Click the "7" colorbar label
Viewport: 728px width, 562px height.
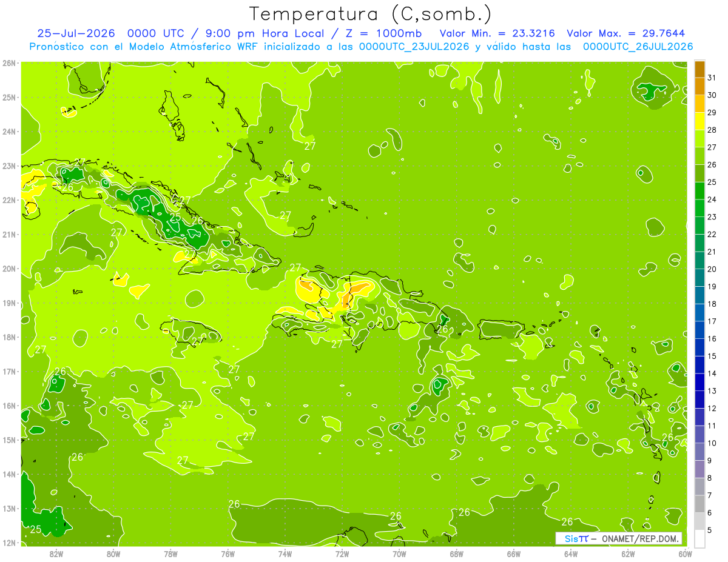click(710, 496)
